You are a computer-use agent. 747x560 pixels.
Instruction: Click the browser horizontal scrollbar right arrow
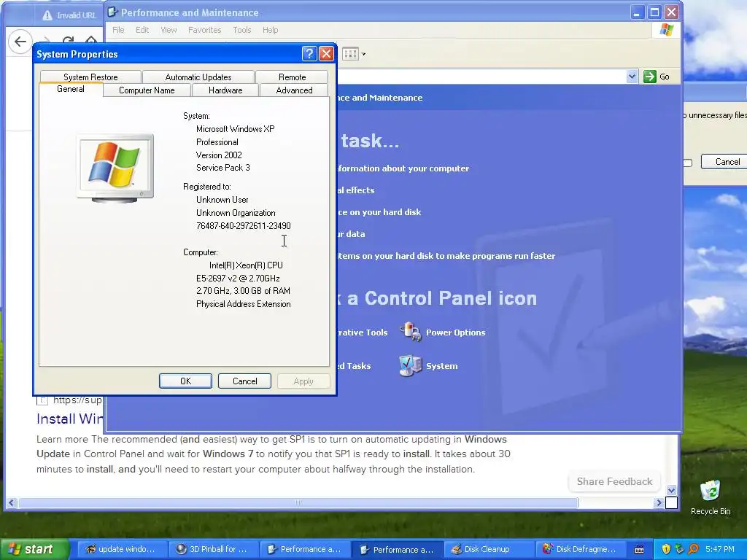pos(659,502)
